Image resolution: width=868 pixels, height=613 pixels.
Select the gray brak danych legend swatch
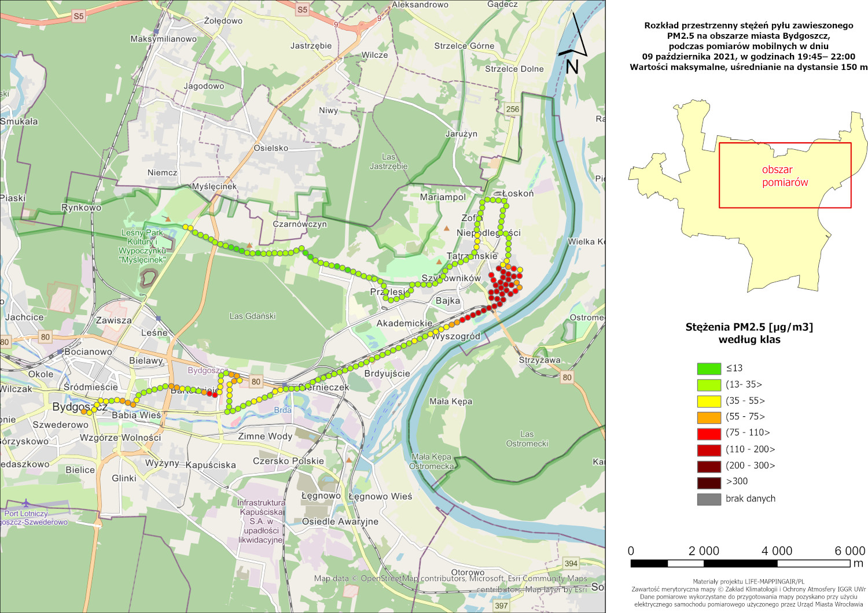pos(708,498)
